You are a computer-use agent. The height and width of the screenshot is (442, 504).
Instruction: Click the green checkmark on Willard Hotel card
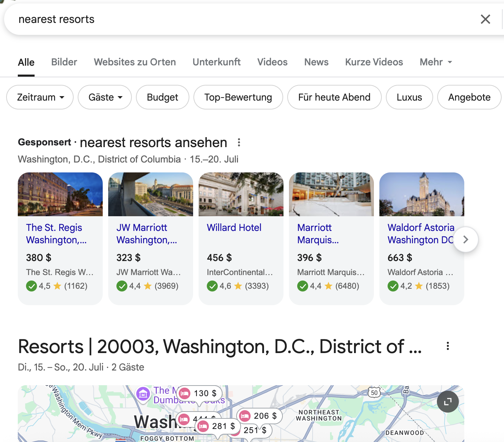(x=212, y=286)
